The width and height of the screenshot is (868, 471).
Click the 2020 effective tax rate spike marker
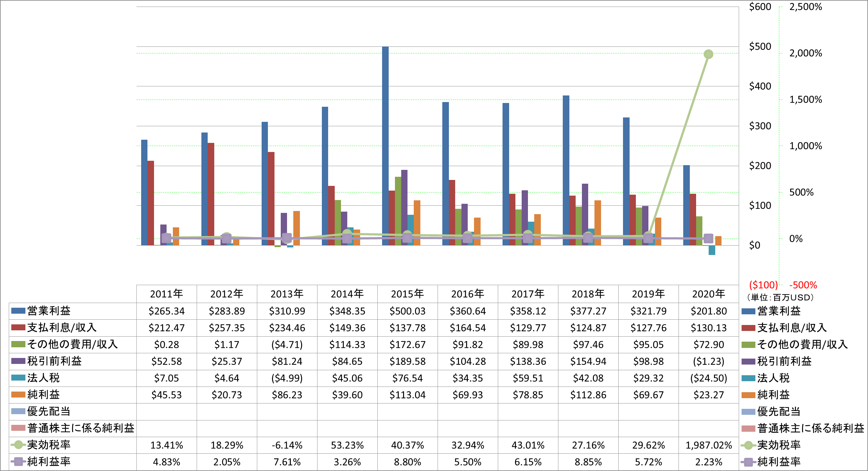tap(708, 54)
